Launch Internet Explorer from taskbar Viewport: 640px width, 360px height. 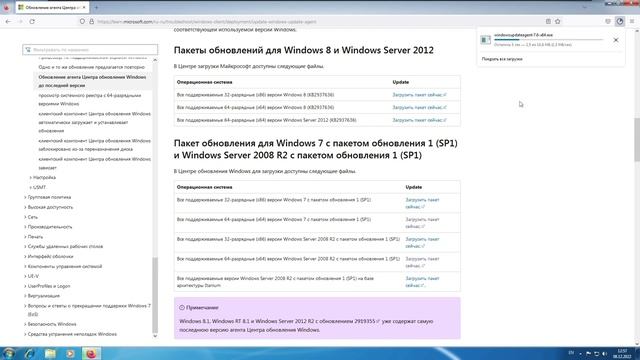(29, 353)
